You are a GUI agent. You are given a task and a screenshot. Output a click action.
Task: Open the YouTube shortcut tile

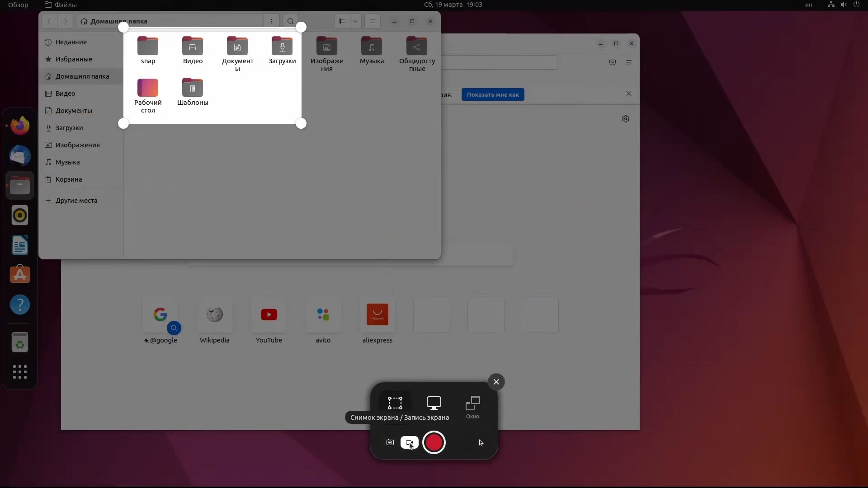coord(269,320)
